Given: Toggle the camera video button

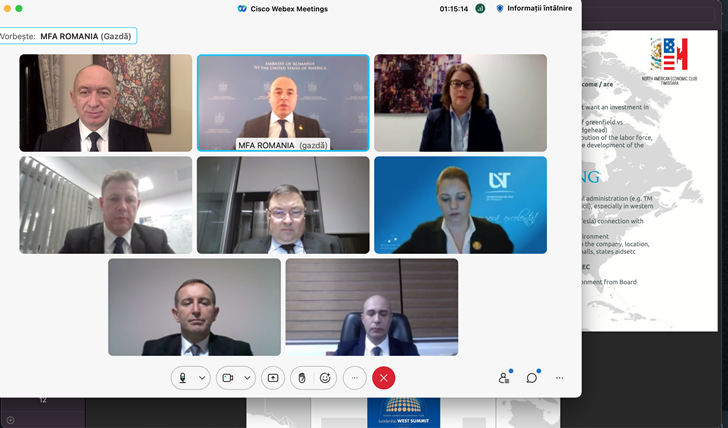Looking at the screenshot, I should pyautogui.click(x=228, y=378).
